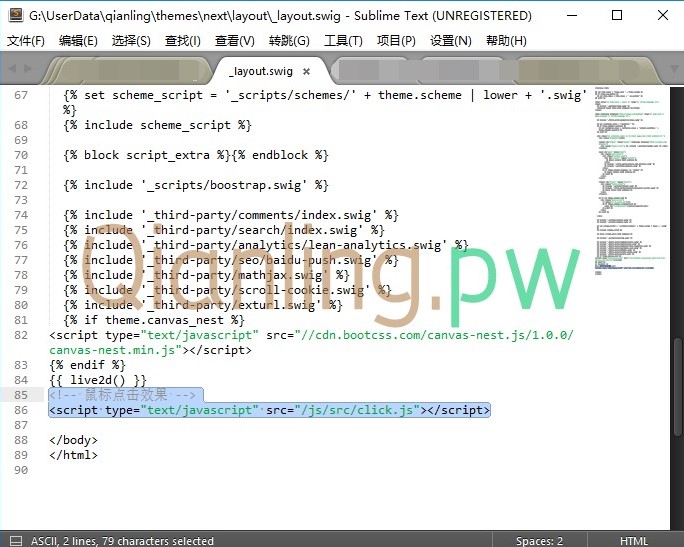Click the tab scroll left arrow

pyautogui.click(x=12, y=68)
